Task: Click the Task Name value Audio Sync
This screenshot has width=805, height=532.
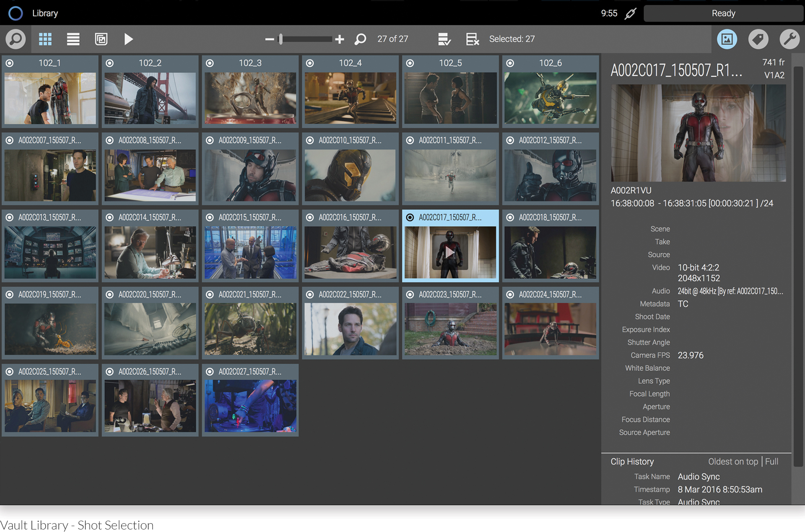Action: coord(699,477)
